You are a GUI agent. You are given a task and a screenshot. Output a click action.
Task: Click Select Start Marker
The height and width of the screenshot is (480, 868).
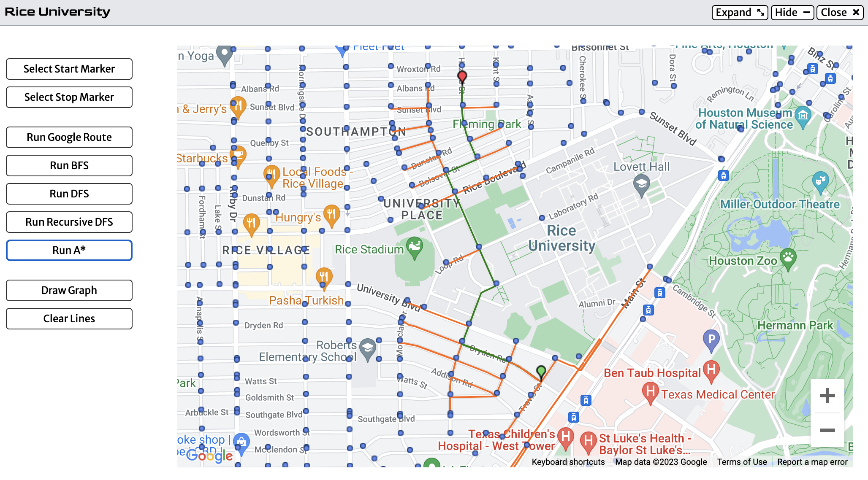tap(69, 69)
